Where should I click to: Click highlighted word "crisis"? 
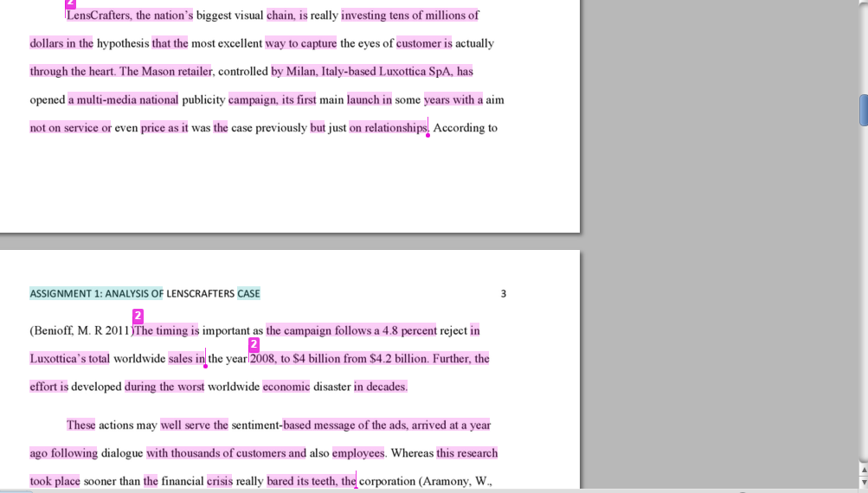(220, 482)
